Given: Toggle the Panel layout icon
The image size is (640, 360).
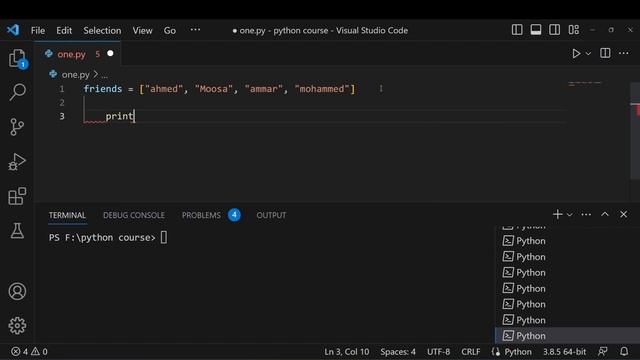Looking at the screenshot, I should click(536, 30).
